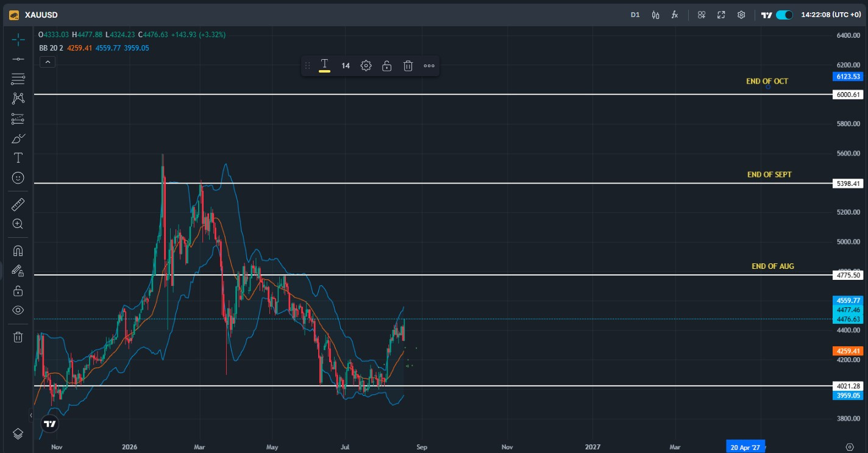868x453 pixels.
Task: Click the 20 Apr '27 date marker
Action: [745, 447]
